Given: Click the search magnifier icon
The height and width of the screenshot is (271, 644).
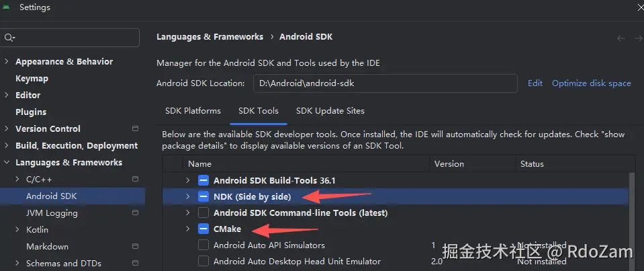Looking at the screenshot, I should click(x=9, y=38).
